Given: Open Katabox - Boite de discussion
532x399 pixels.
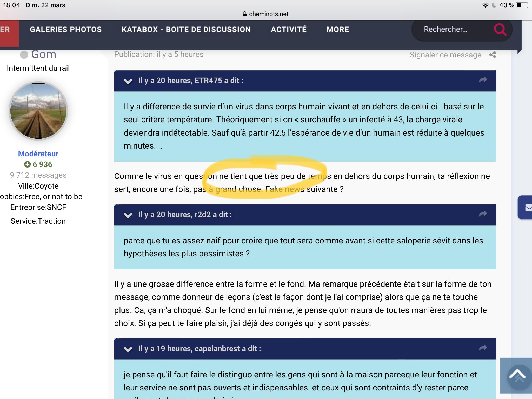Looking at the screenshot, I should (186, 29).
